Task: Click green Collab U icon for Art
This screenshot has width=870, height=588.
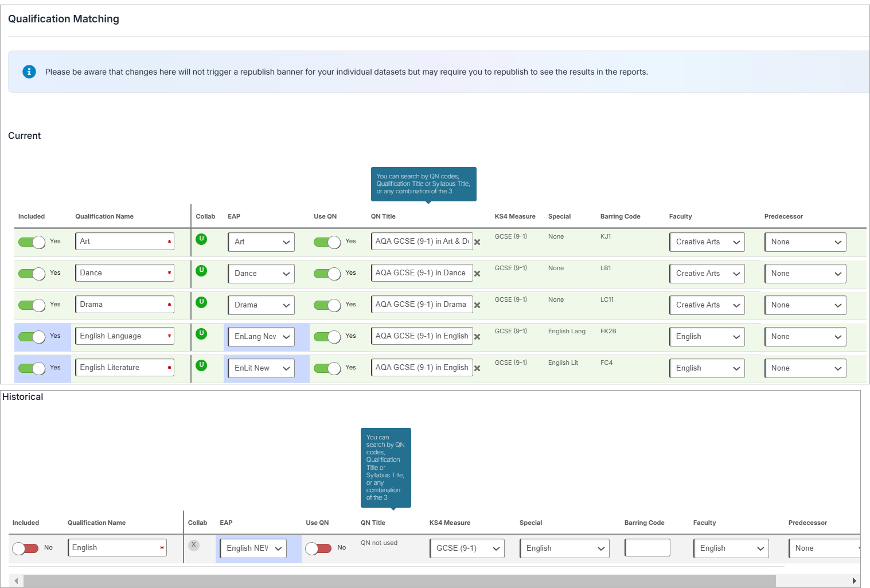Action: [201, 239]
